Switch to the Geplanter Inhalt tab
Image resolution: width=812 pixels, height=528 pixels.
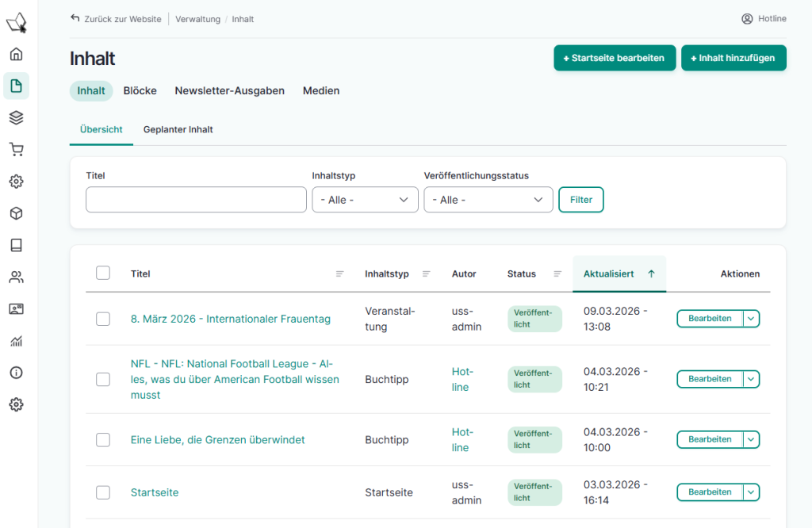(x=178, y=129)
